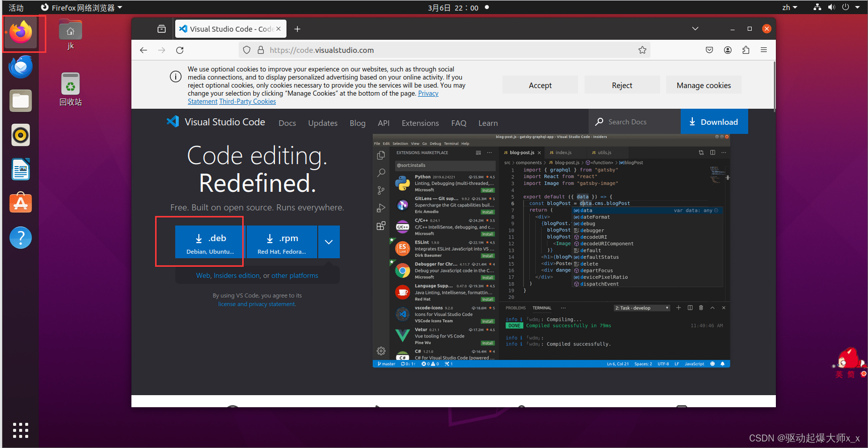868x448 pixels.
Task: Click the VS Code editor screenshot image
Action: 551,250
